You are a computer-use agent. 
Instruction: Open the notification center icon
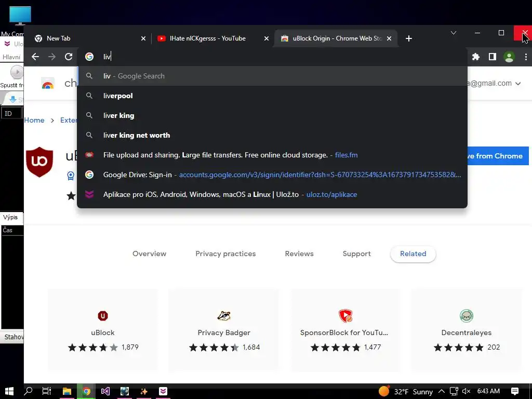tap(515, 391)
